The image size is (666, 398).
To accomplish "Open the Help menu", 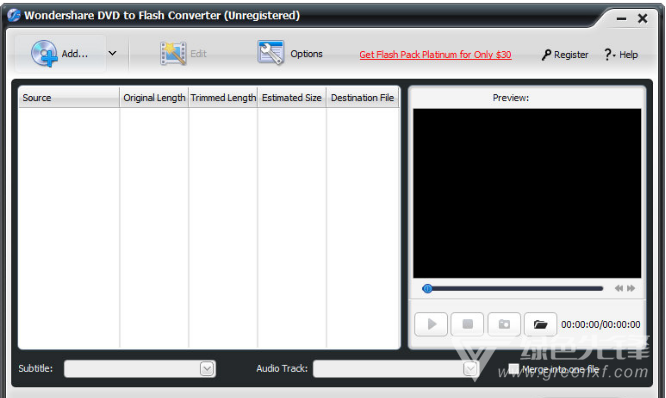I will 621,54.
